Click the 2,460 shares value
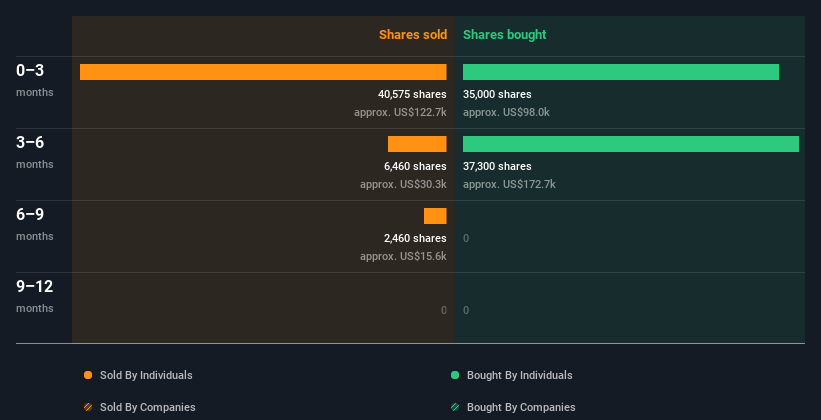 (415, 238)
